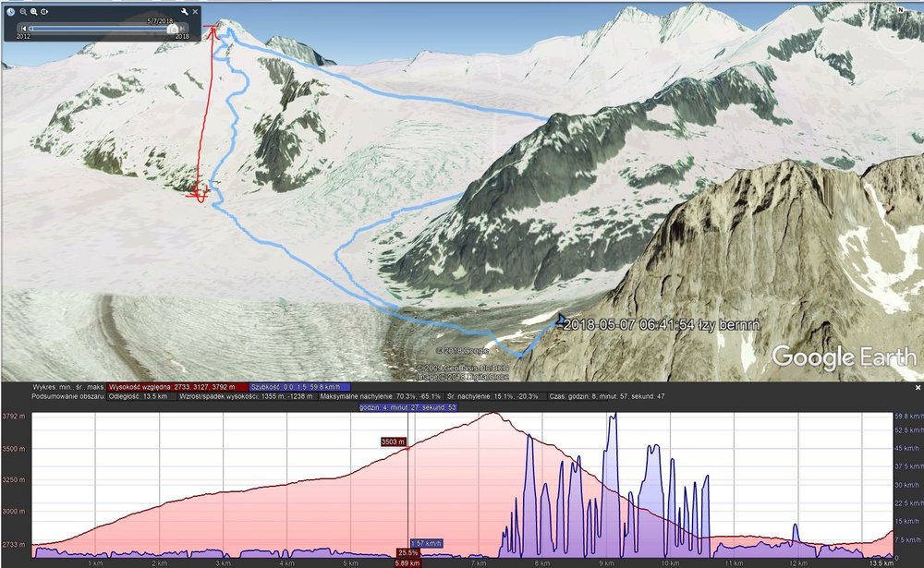Screen dimensions: 924x568
Task: Open time slider options wrench
Action: (x=185, y=11)
